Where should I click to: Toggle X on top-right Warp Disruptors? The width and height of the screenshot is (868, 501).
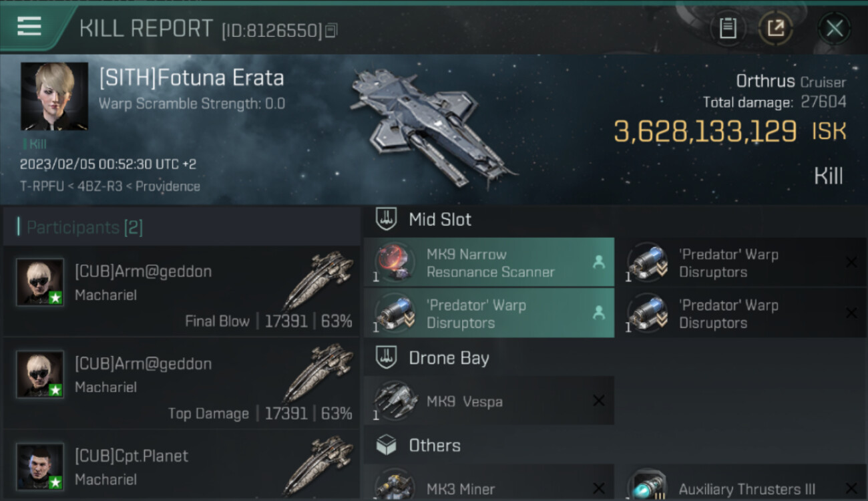coord(851,263)
